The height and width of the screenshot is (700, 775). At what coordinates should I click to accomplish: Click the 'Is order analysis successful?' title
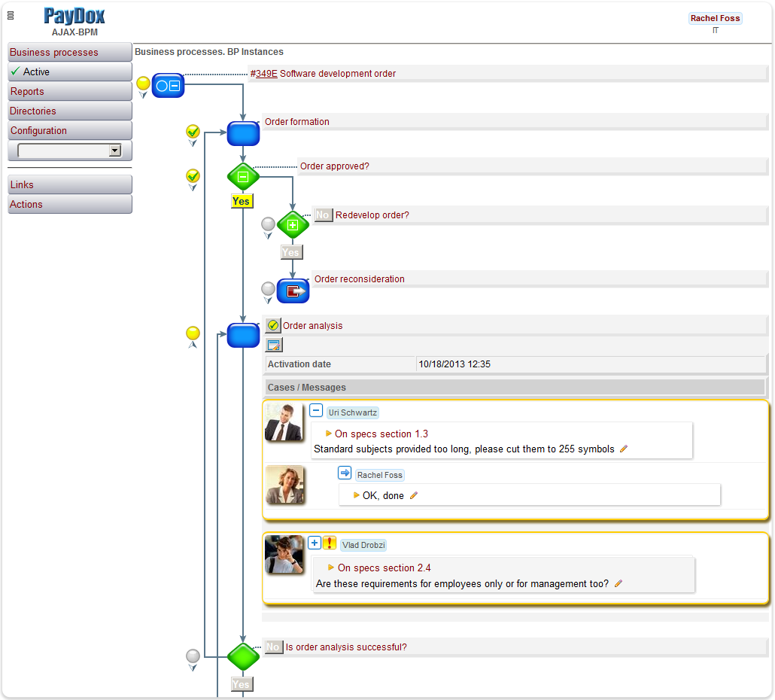pos(346,647)
